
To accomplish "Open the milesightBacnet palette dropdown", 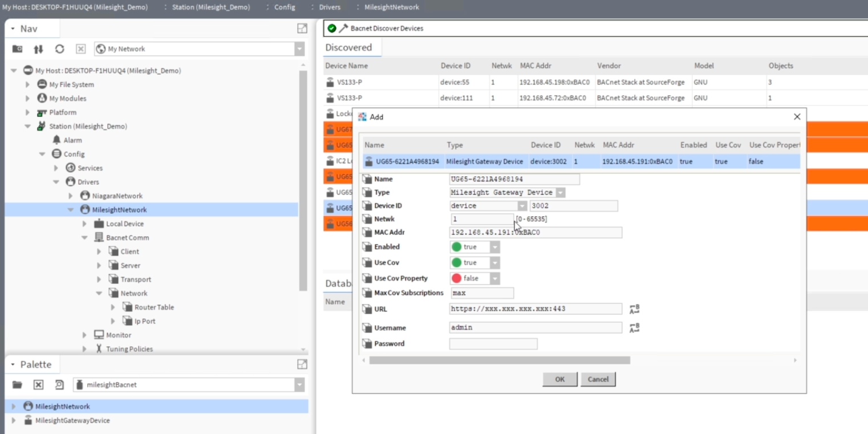I will pos(299,384).
